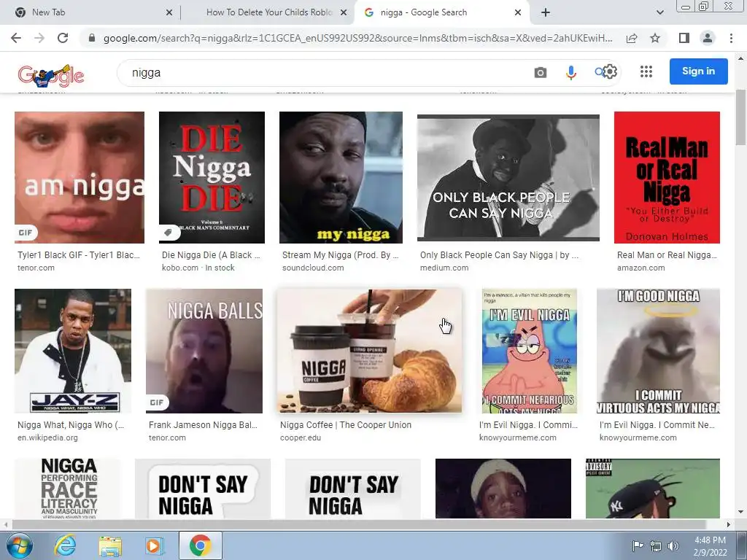Viewport: 747px width, 560px height.
Task: Click the browser address bar URL
Action: (357, 38)
